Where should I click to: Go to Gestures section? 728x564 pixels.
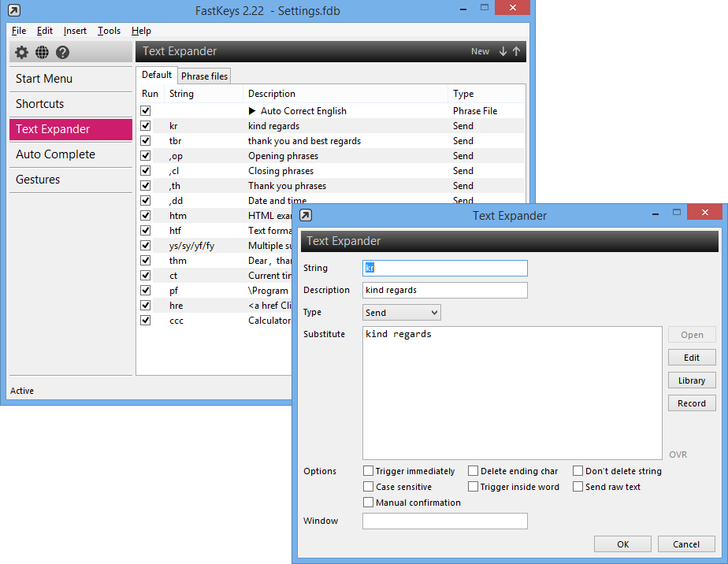tap(71, 179)
